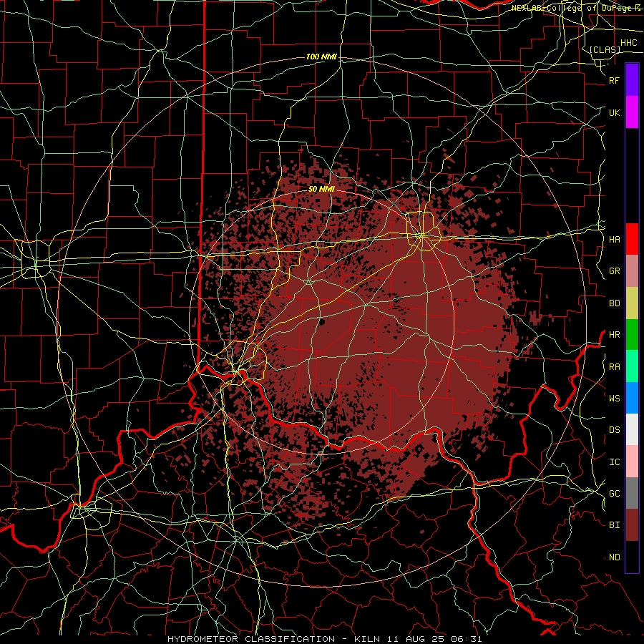The height and width of the screenshot is (644, 644).
Task: Click the "HHC" product label
Action: 628,43
